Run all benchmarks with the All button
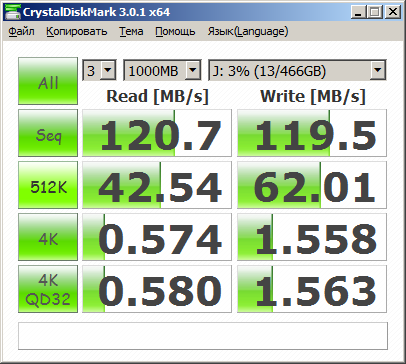This screenshot has width=406, height=364. pyautogui.click(x=48, y=81)
